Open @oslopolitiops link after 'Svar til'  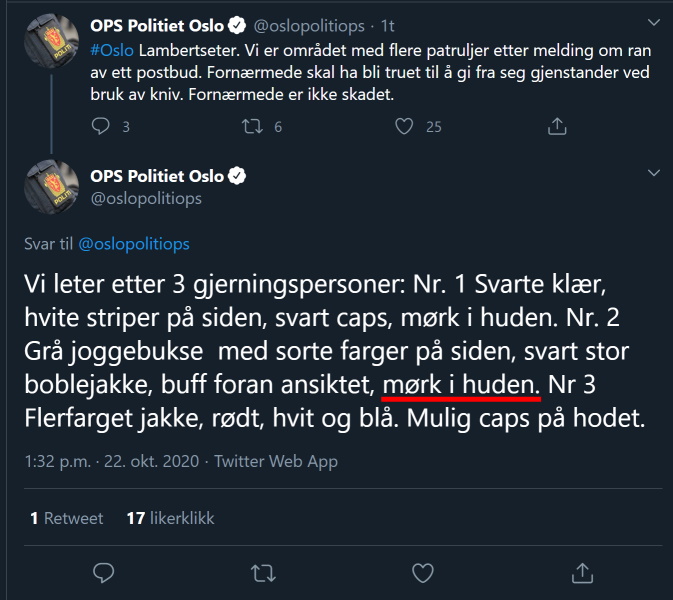pos(134,244)
